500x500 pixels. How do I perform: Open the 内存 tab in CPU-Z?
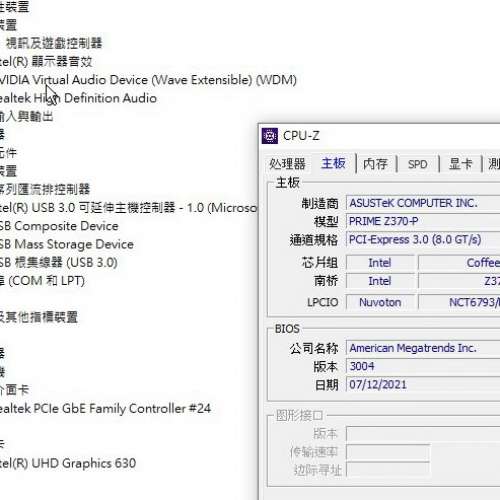pos(375,164)
